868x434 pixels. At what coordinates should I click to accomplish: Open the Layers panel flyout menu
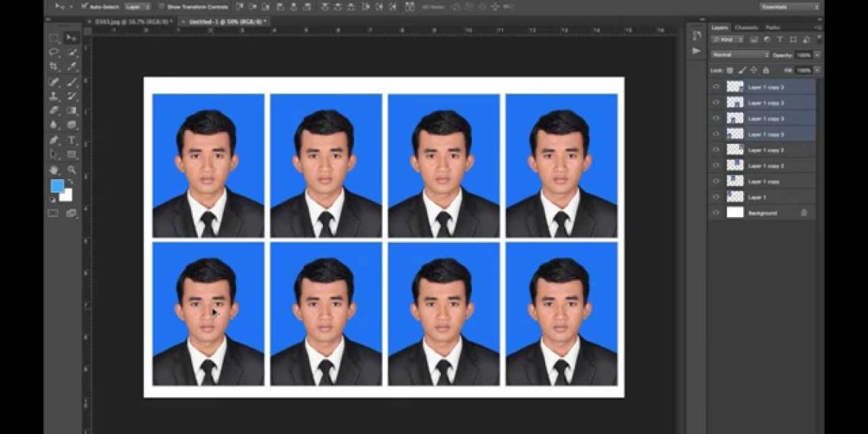[x=818, y=27]
